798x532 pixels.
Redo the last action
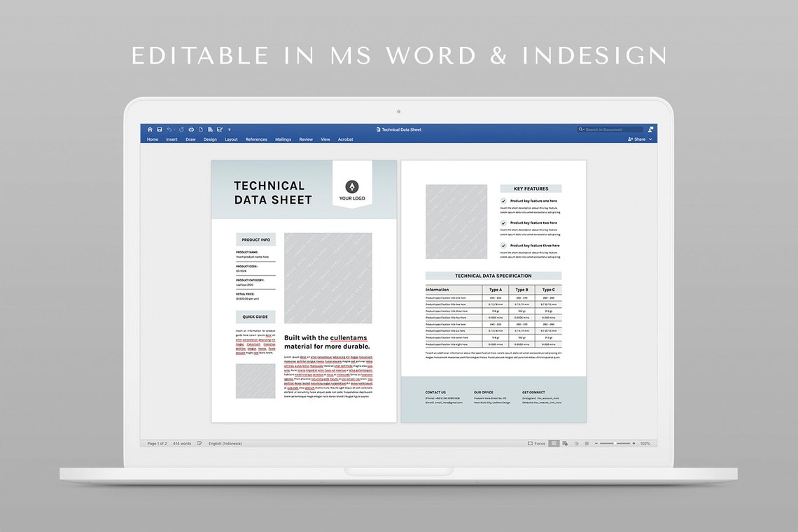182,129
